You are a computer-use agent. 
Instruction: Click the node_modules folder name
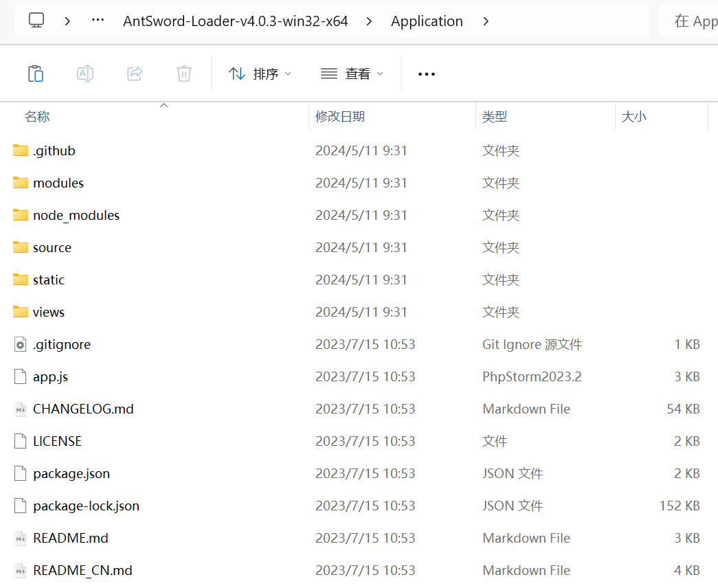point(76,215)
